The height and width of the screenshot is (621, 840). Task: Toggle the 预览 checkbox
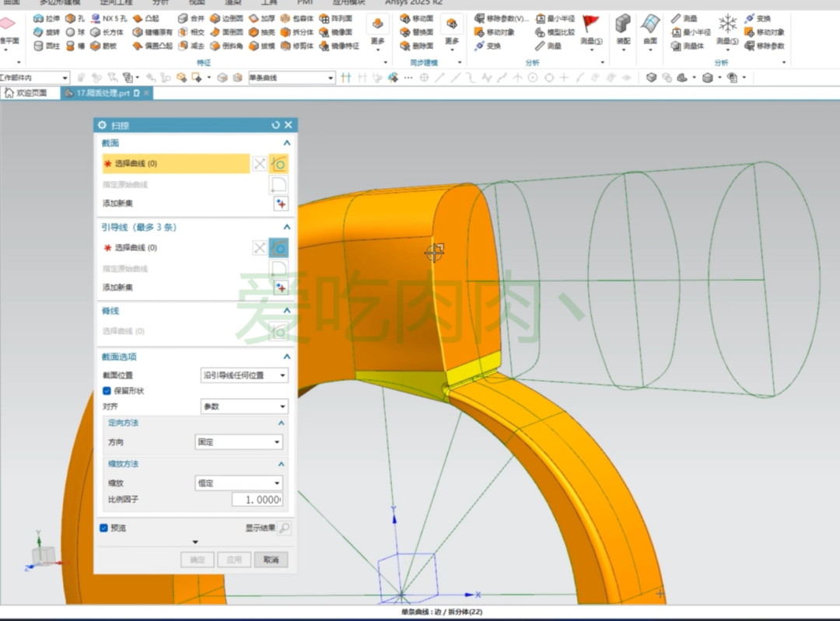[104, 528]
